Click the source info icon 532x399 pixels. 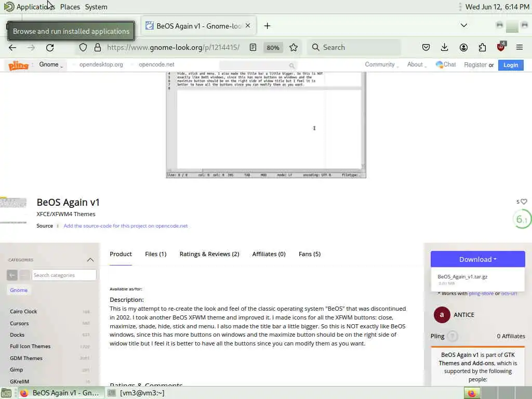(58, 226)
